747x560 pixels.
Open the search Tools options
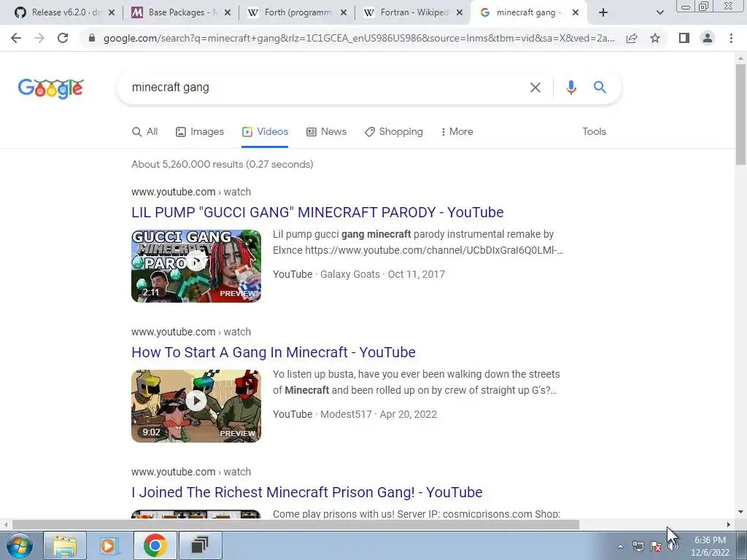(x=594, y=131)
